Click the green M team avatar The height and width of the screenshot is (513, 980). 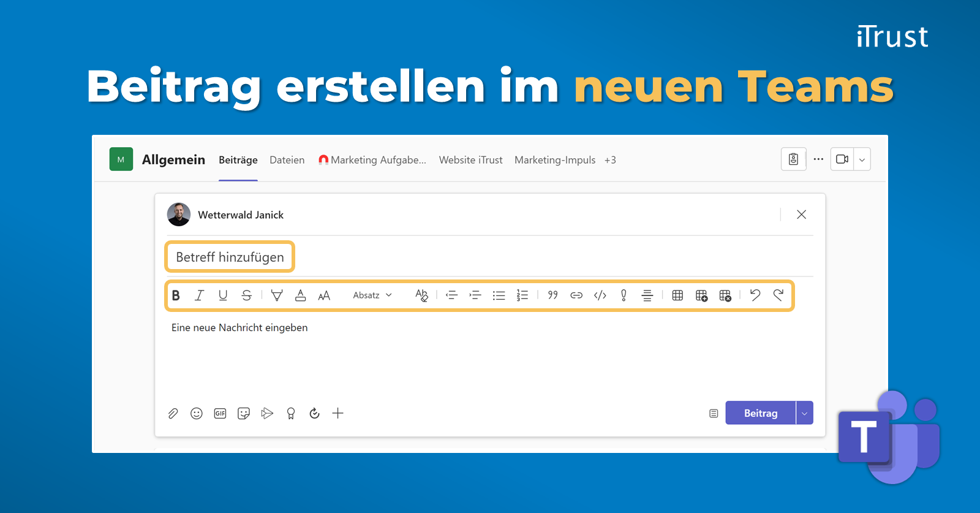[x=121, y=159]
